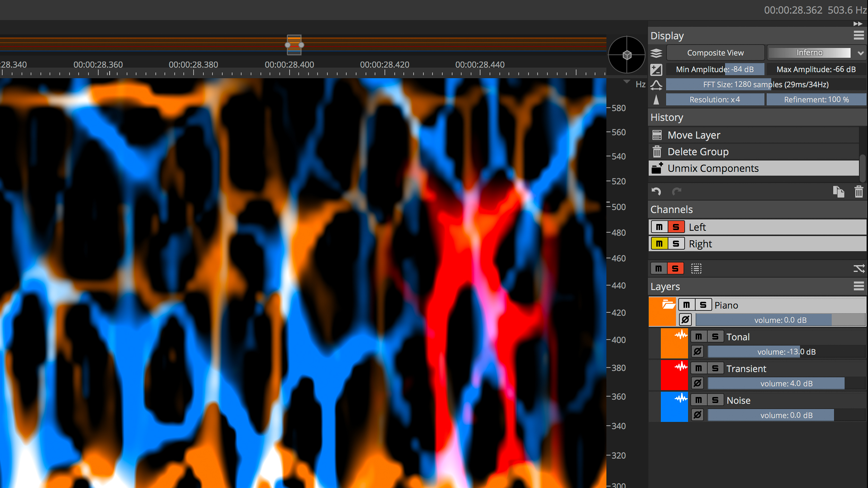This screenshot has height=488, width=868.
Task: Click the trash icon in History panel
Action: [859, 192]
